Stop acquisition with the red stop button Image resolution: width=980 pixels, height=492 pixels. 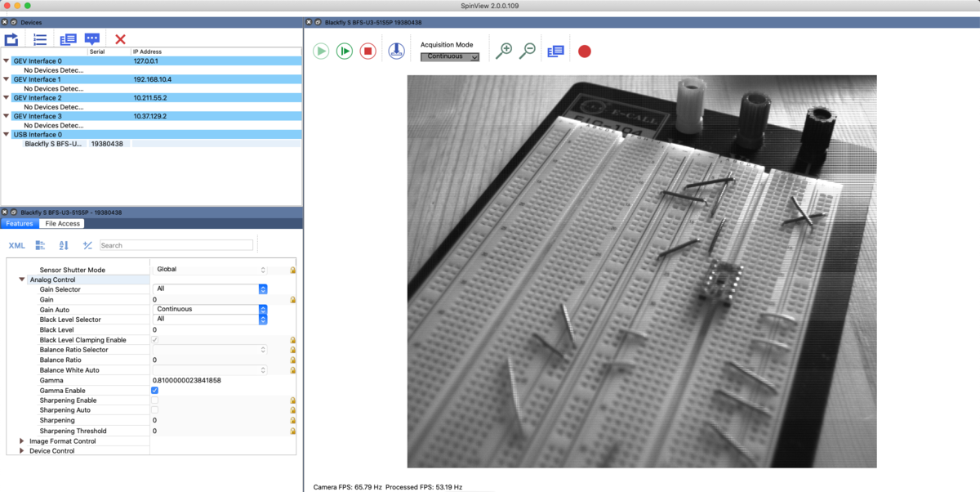(x=368, y=51)
